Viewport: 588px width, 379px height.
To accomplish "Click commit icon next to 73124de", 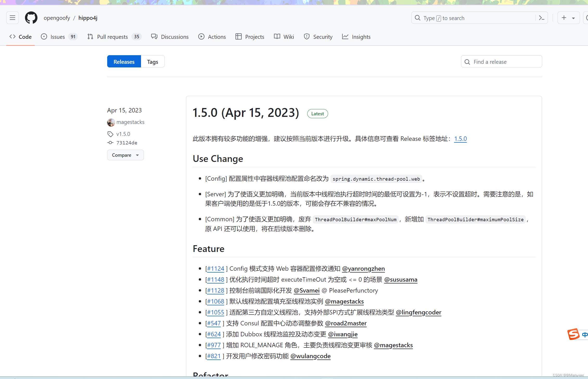I will point(110,142).
